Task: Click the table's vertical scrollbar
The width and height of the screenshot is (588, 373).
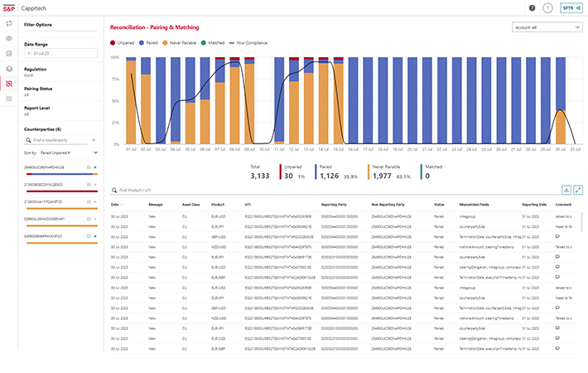Action: [582, 222]
